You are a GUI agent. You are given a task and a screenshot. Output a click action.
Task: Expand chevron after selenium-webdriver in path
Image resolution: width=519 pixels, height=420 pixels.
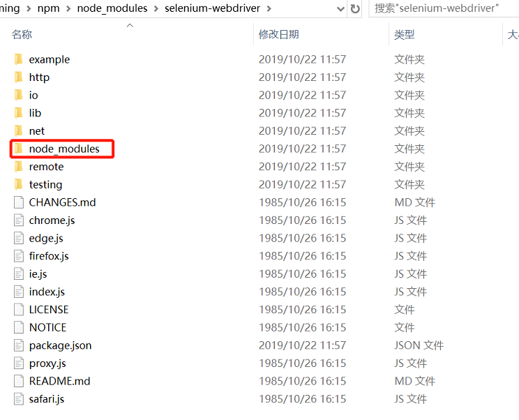[269, 8]
